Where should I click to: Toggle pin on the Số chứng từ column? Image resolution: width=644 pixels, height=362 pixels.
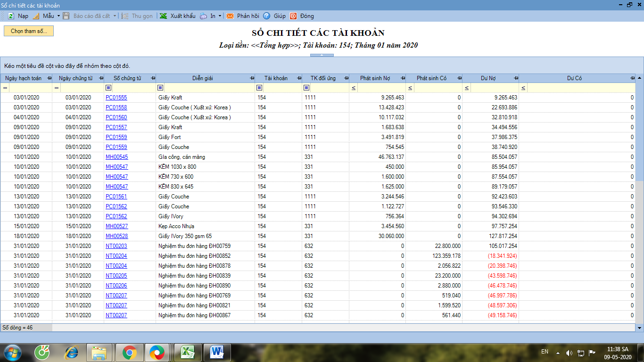pyautogui.click(x=153, y=78)
